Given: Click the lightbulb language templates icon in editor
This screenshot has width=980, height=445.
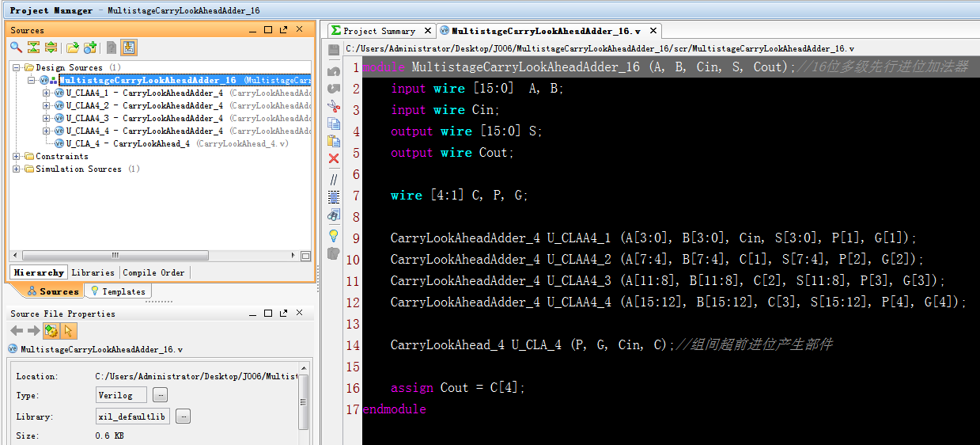Looking at the screenshot, I should [x=334, y=235].
